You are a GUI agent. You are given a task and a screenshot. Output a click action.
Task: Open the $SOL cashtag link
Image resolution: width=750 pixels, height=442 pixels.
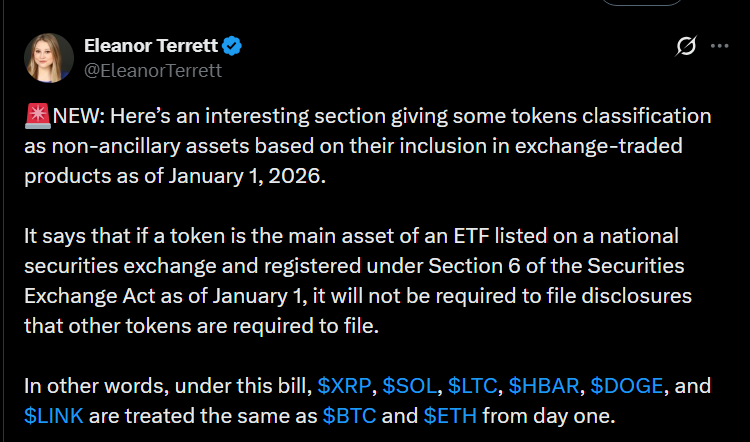point(410,386)
